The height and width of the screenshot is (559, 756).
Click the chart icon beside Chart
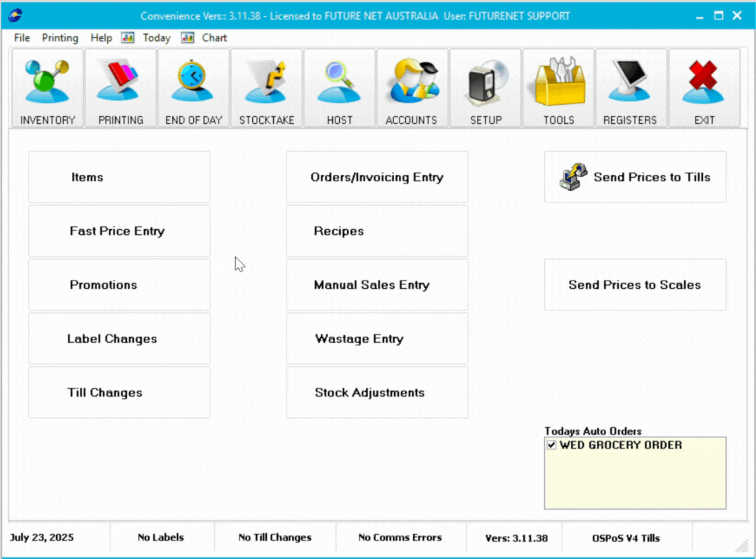pyautogui.click(x=188, y=38)
